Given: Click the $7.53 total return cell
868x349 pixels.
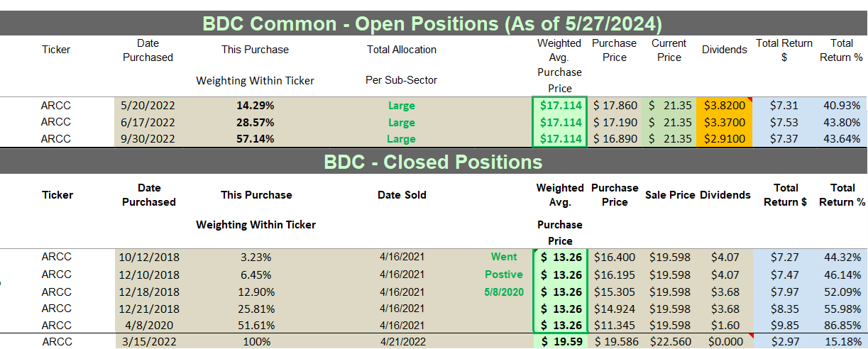Looking at the screenshot, I should point(784,122).
